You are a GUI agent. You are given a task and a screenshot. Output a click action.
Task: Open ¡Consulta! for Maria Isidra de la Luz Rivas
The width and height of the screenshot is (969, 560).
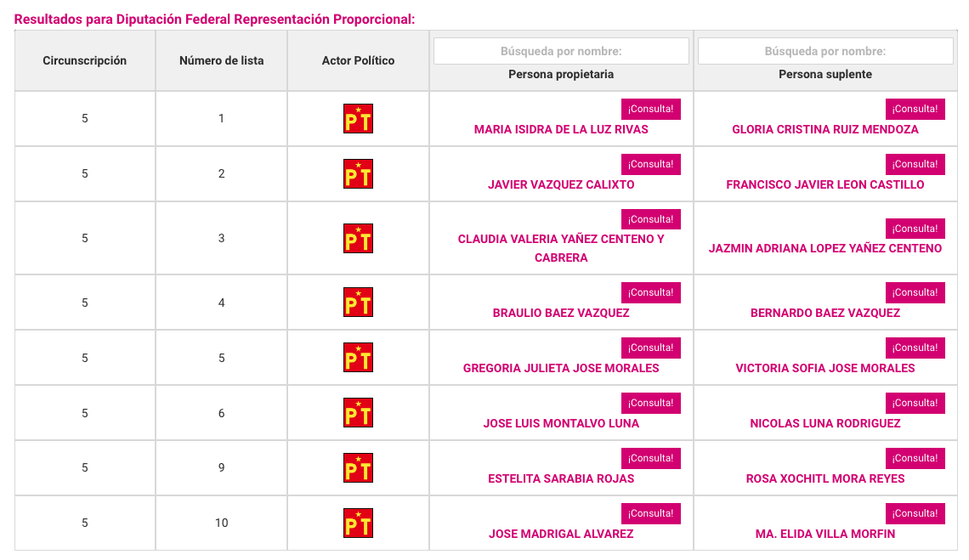point(651,109)
